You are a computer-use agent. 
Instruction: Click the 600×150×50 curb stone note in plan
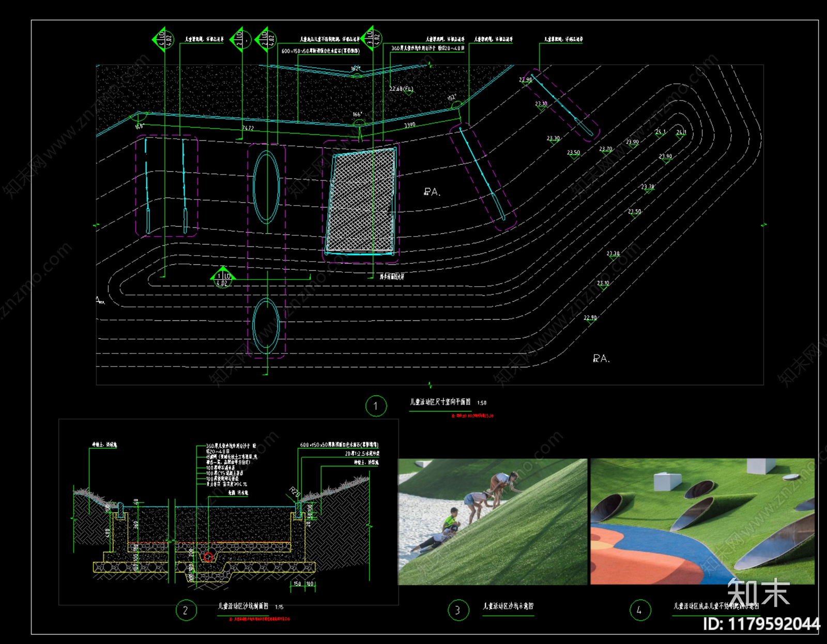tap(320, 51)
